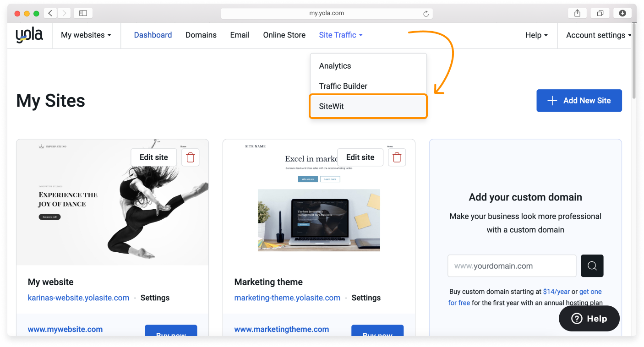Choose Analytics from the open menu
This screenshot has height=347, width=644.
335,65
